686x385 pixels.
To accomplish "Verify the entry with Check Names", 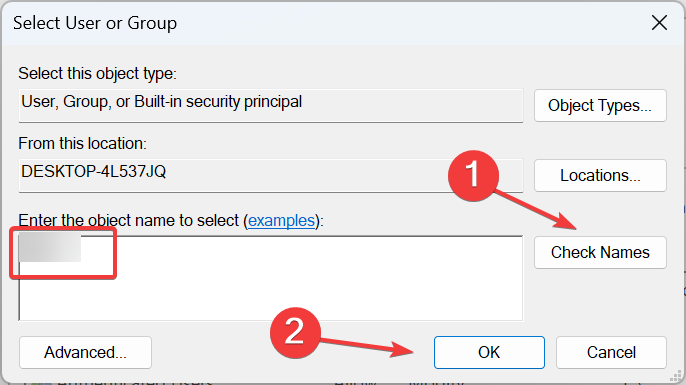I will point(600,252).
